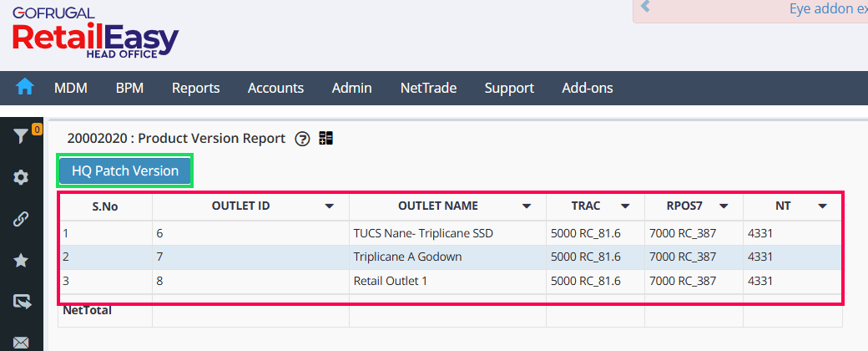Open the settings gear in sidebar
This screenshot has width=868, height=351.
[21, 177]
